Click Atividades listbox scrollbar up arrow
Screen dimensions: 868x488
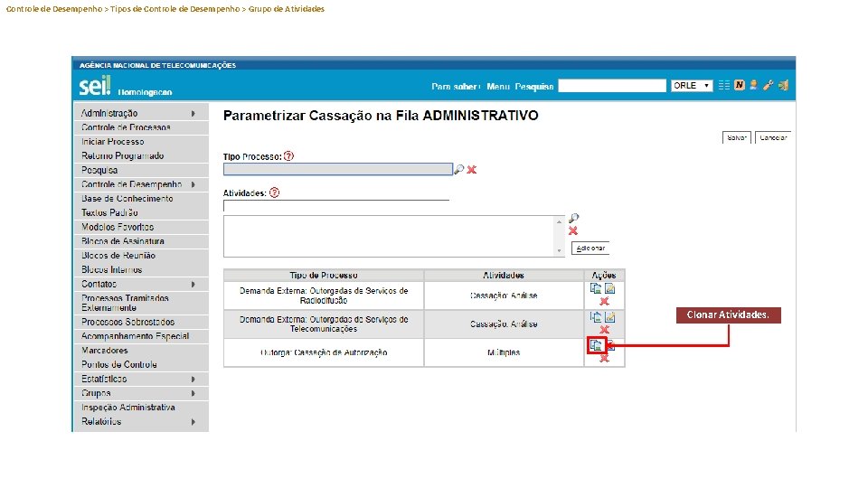[559, 222]
